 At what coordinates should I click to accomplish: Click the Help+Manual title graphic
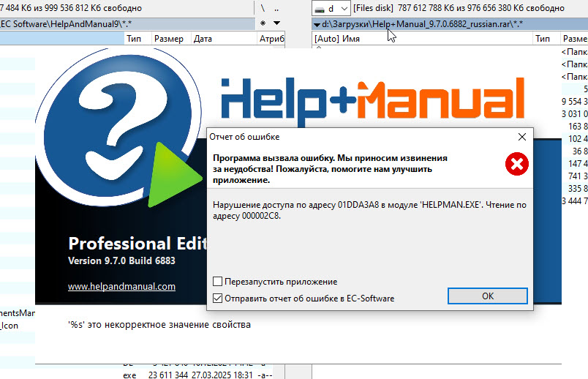click(372, 100)
